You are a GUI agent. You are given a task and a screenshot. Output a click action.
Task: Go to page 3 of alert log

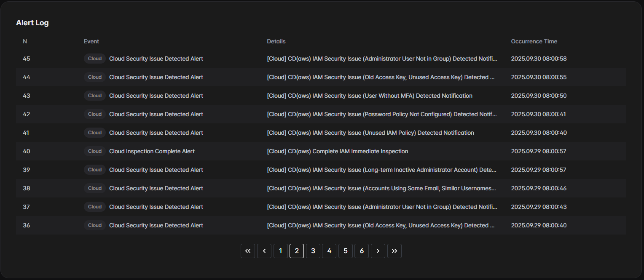(x=313, y=251)
